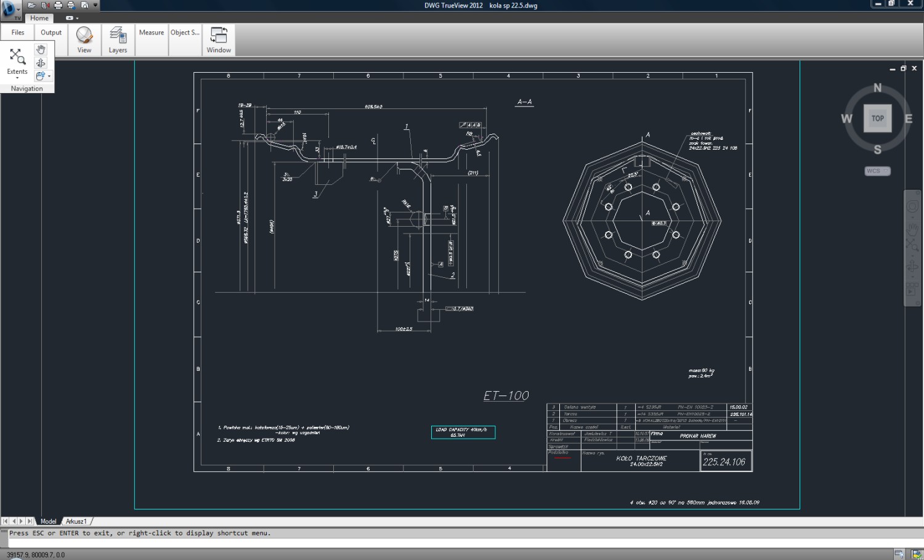The height and width of the screenshot is (560, 924).
Task: Click the right status bar tray icon
Action: click(917, 554)
